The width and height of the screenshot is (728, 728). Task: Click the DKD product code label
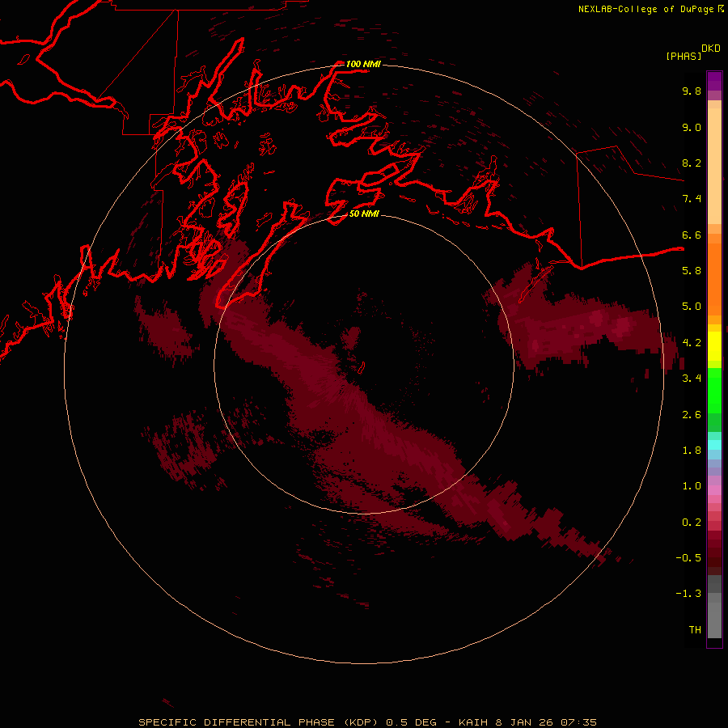tap(711, 49)
